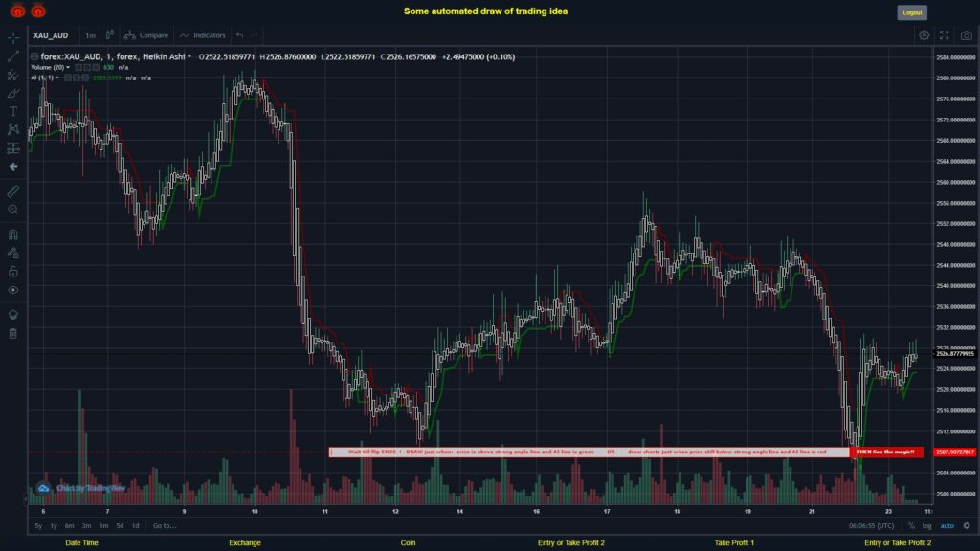
Task: Select the 6m date range
Action: click(x=69, y=526)
